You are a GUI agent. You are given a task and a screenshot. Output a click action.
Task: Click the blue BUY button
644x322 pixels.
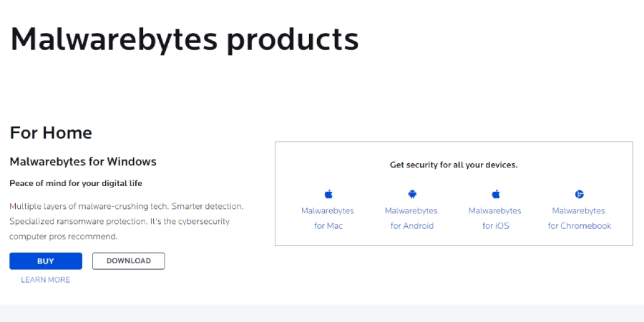click(x=46, y=261)
